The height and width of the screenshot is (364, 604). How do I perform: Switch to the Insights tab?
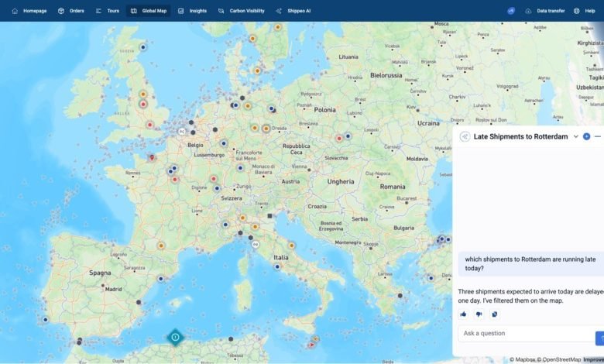click(x=192, y=11)
